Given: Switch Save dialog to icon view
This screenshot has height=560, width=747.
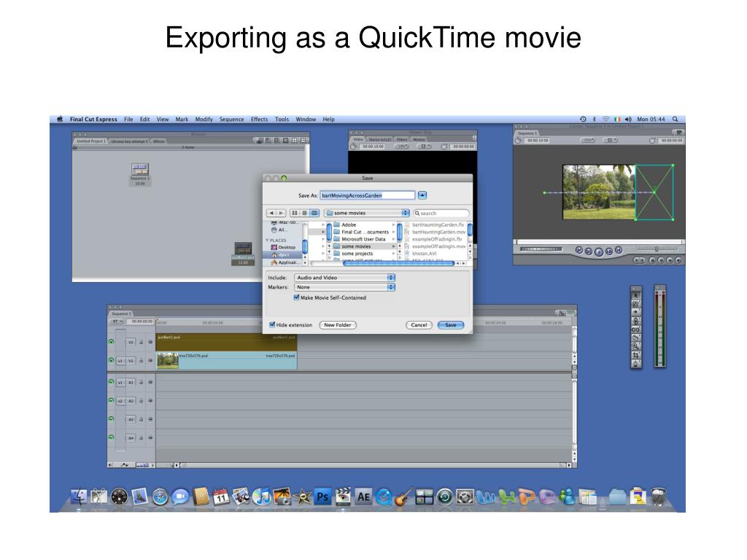Looking at the screenshot, I should (x=295, y=213).
